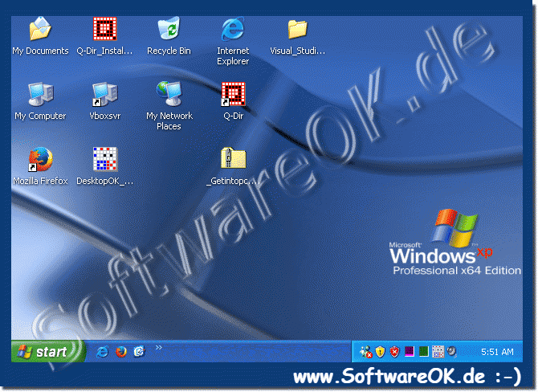Viewport: 538px width, 392px height.
Task: Click the Windows Messenger tray icon
Action: [x=365, y=352]
